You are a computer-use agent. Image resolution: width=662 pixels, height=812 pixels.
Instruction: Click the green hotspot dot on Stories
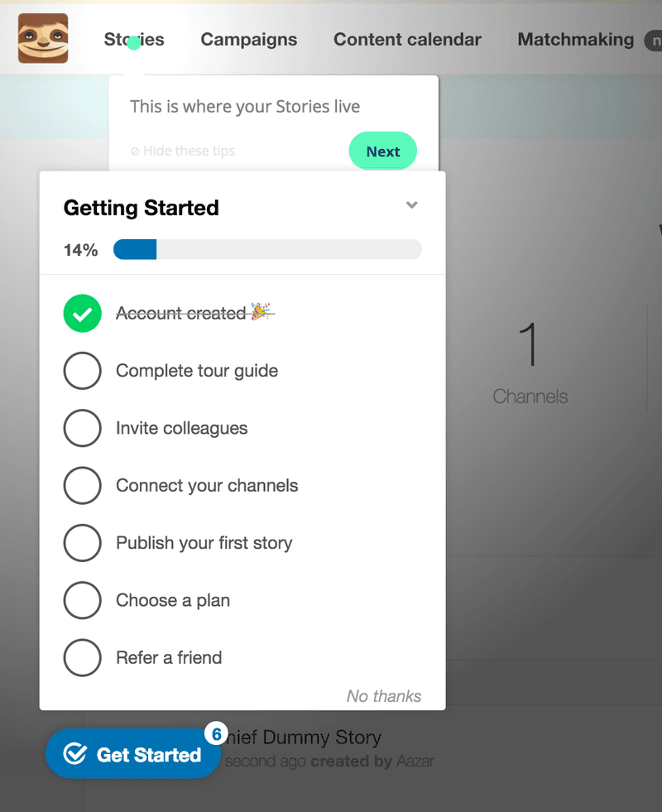(133, 42)
